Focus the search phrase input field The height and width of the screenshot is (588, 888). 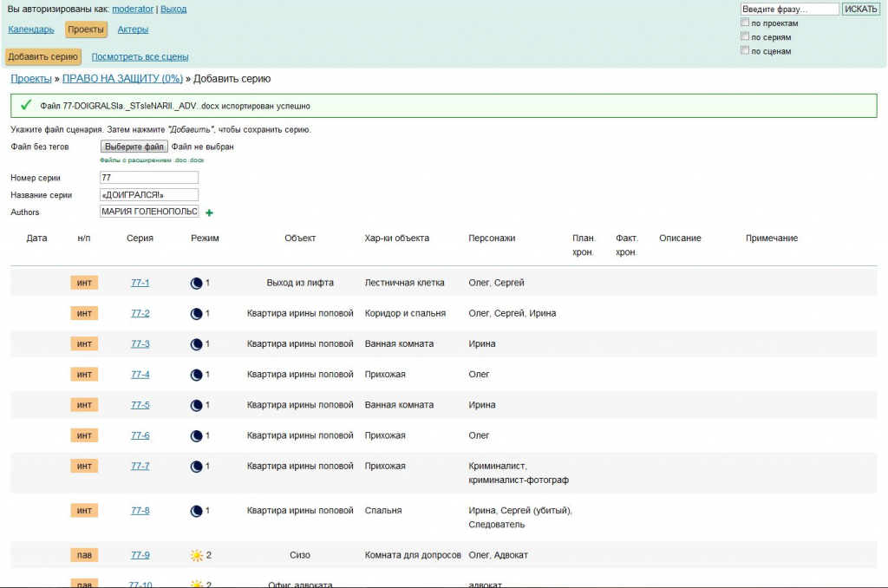(789, 9)
